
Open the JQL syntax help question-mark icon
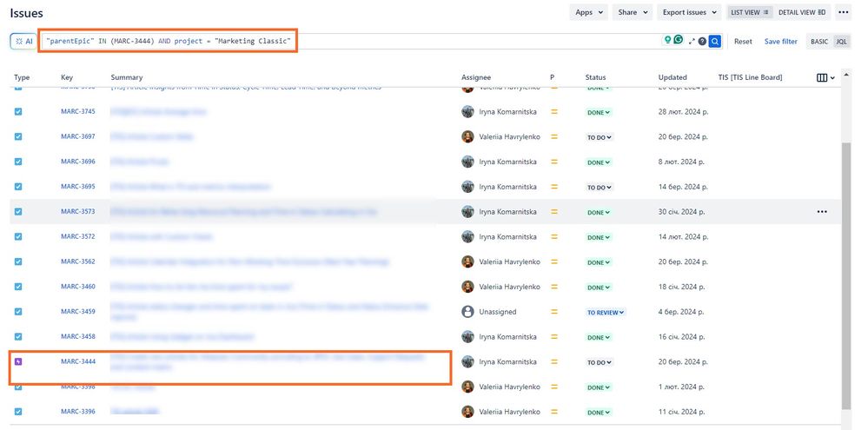pyautogui.click(x=702, y=41)
